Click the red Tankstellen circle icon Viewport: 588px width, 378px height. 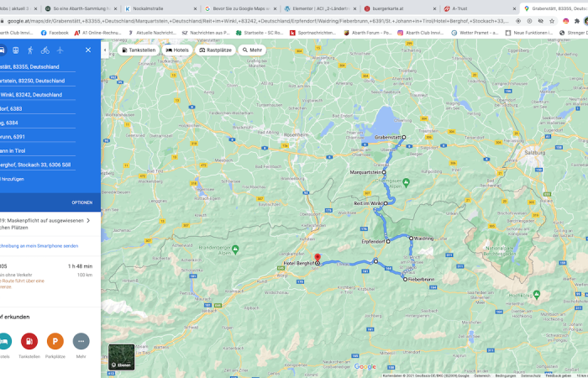tap(29, 341)
